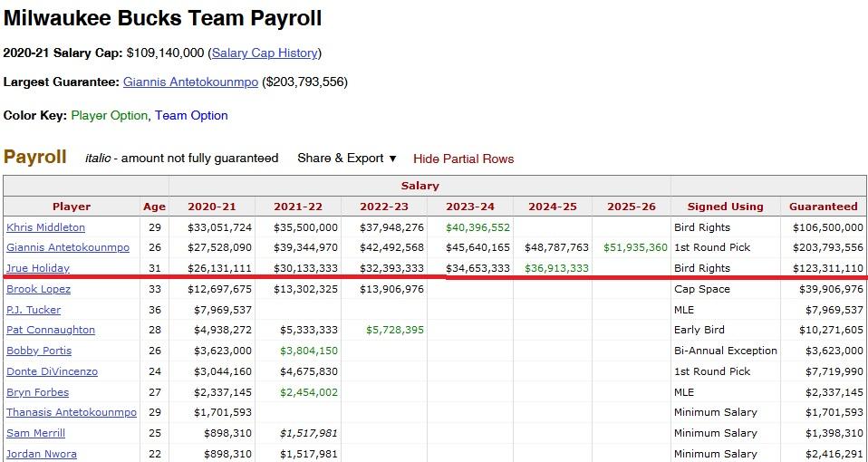Sort by the 2024-25 salary column
Image resolution: width=868 pixels, height=462 pixels.
[553, 207]
